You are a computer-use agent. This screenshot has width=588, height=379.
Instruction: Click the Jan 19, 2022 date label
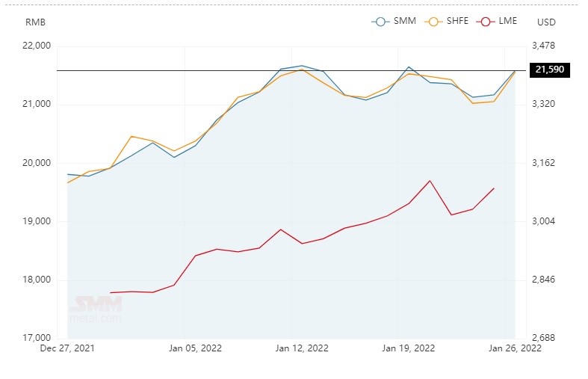point(408,348)
